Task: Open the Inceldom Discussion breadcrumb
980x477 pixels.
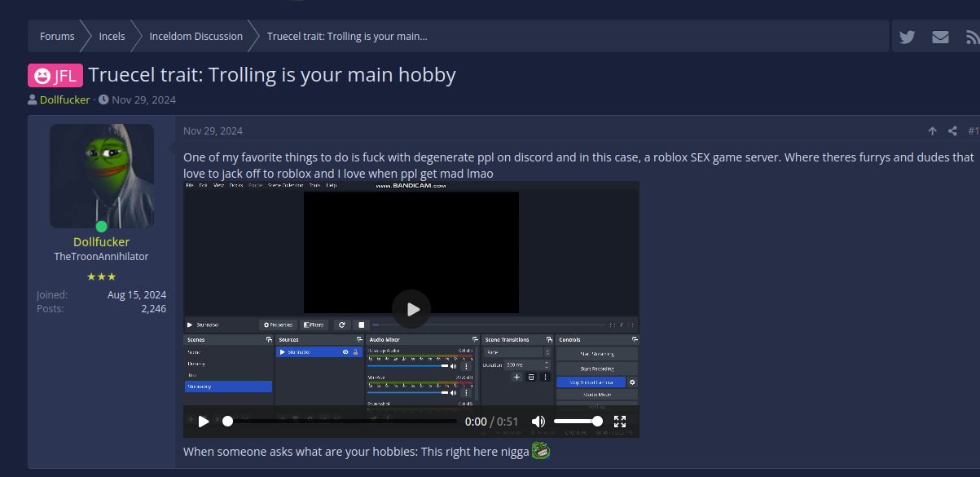Action: tap(196, 36)
